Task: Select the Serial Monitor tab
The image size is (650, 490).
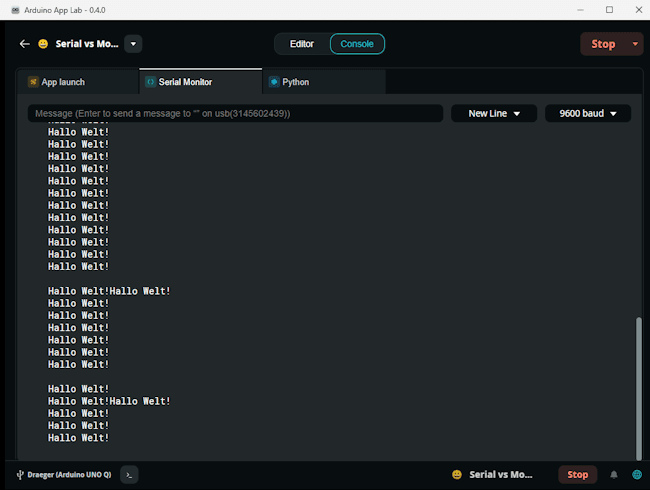Action: [199, 82]
